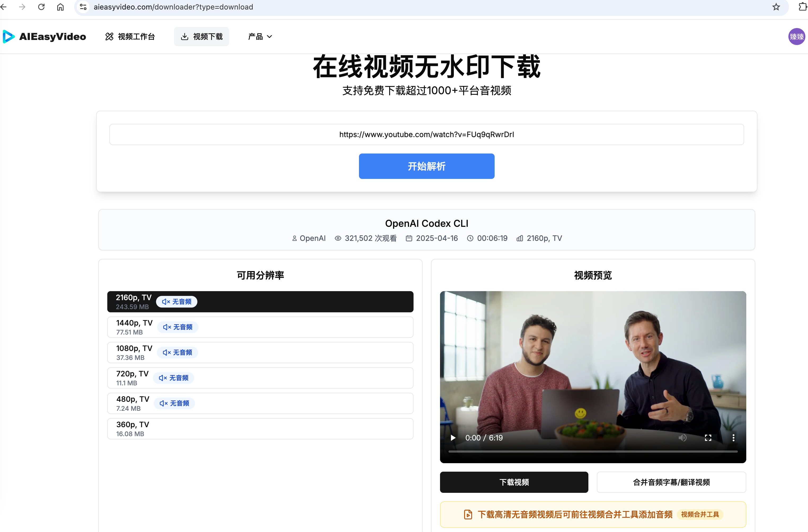Reload the page with browser refresh icon

click(41, 7)
